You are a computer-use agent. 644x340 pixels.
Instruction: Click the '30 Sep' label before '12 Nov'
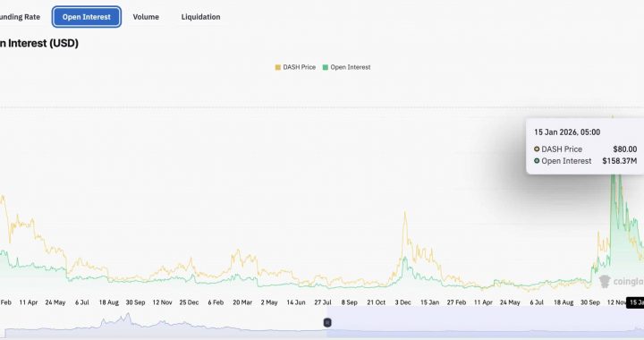pos(136,302)
